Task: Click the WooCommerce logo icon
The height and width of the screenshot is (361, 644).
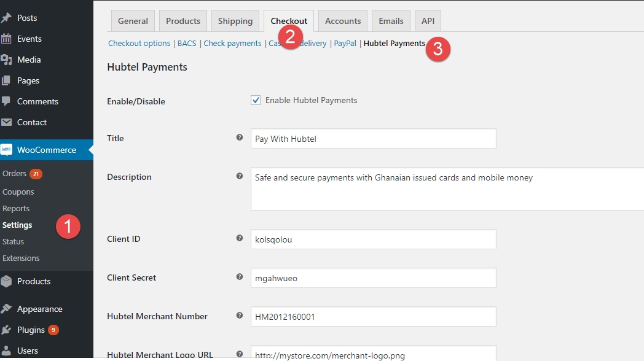Action: (7, 150)
